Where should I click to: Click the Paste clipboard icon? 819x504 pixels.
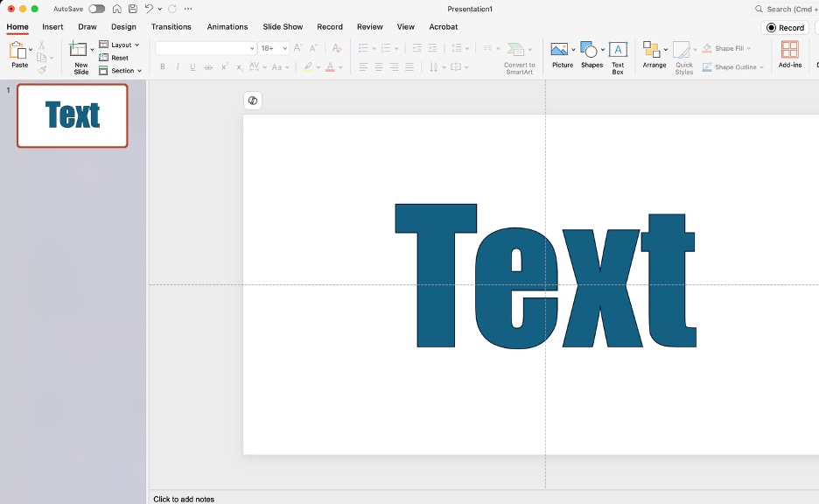tap(18, 51)
